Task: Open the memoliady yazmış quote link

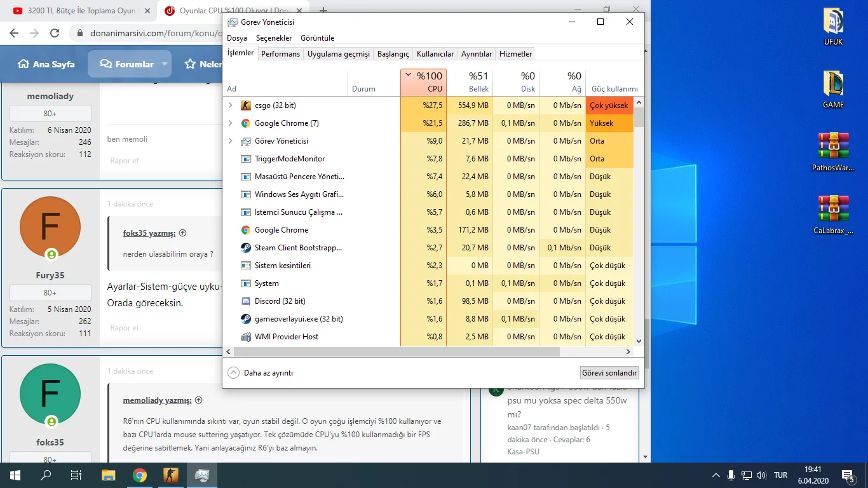Action: 157,400
